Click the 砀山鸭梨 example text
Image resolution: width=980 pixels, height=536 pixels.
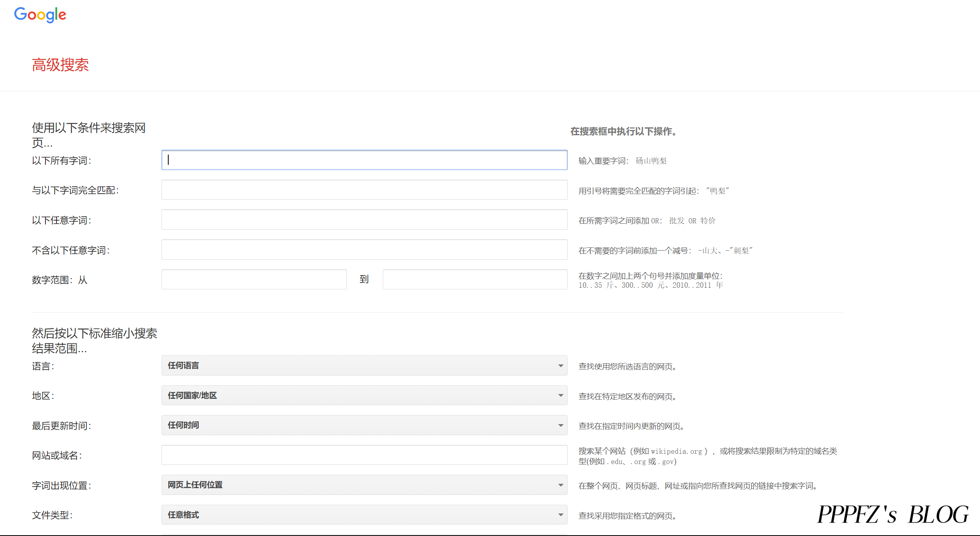[651, 161]
